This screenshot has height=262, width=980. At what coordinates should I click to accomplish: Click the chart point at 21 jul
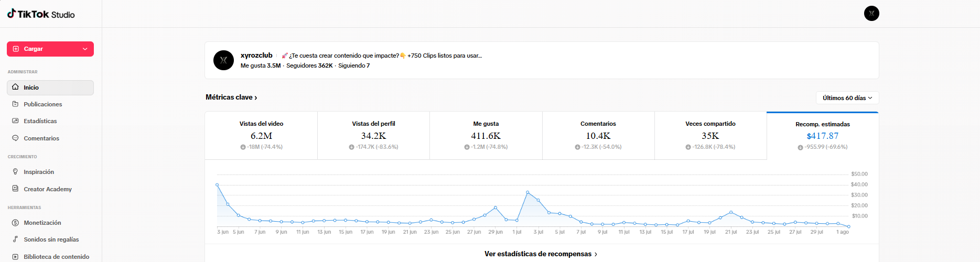(x=731, y=212)
